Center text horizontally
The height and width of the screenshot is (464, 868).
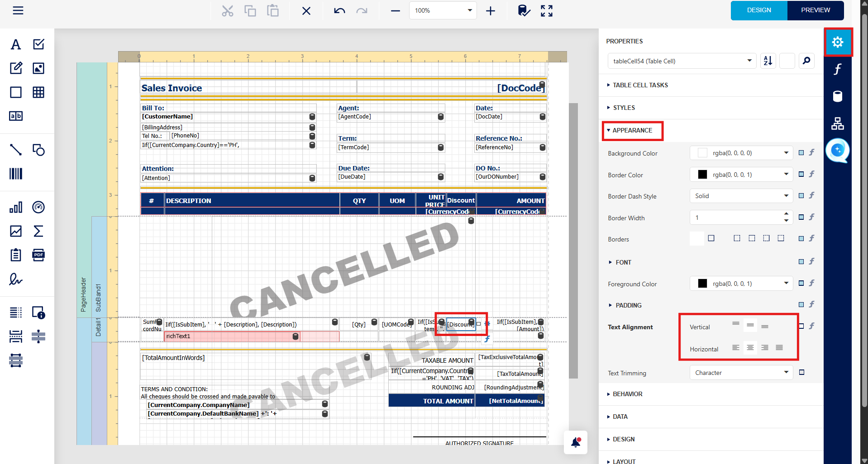coord(750,348)
